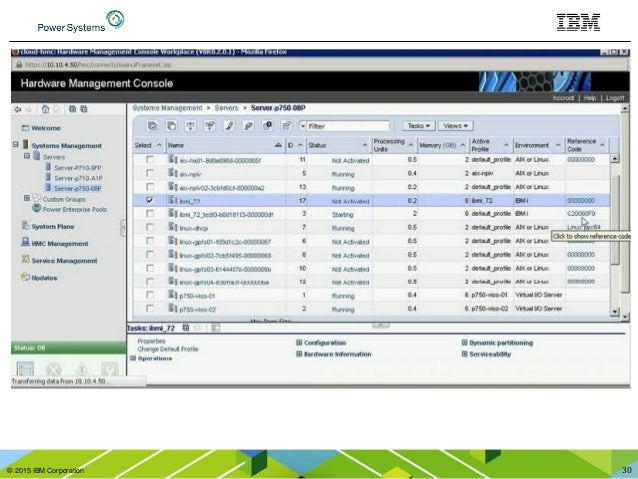This screenshot has height=479, width=638.
Task: Click the second toolbar icon with stacked pages
Action: coord(171,126)
